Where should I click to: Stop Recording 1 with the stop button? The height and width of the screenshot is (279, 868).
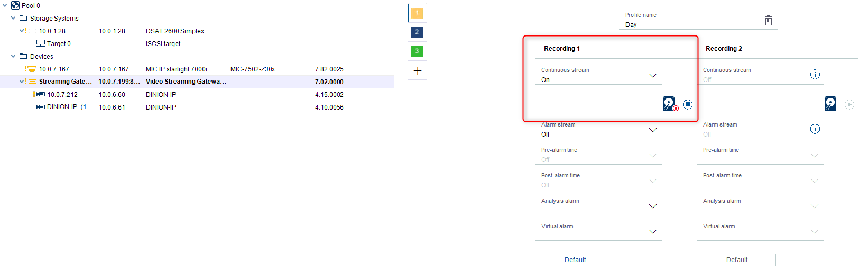688,104
